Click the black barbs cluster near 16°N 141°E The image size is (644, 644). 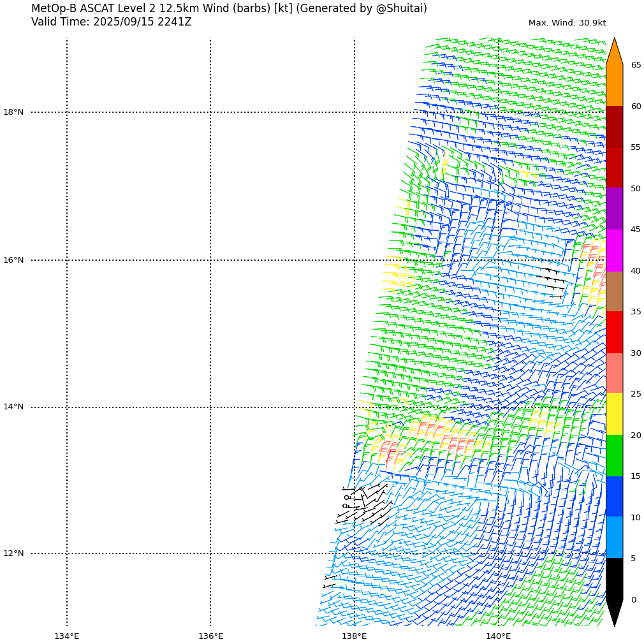pos(553,282)
